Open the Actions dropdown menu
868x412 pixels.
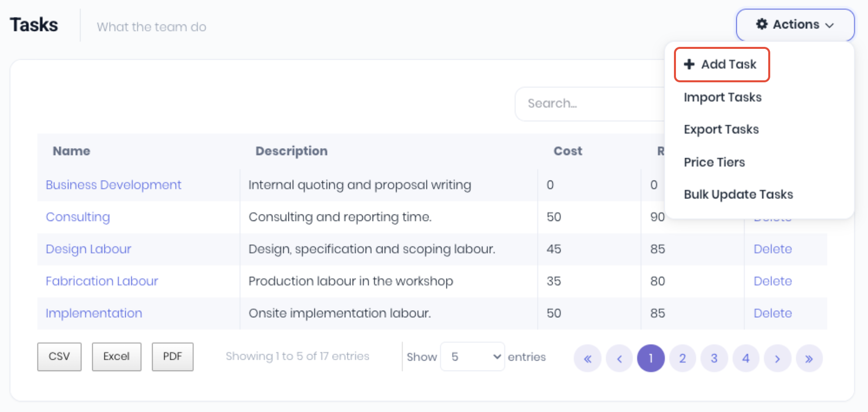(x=795, y=25)
